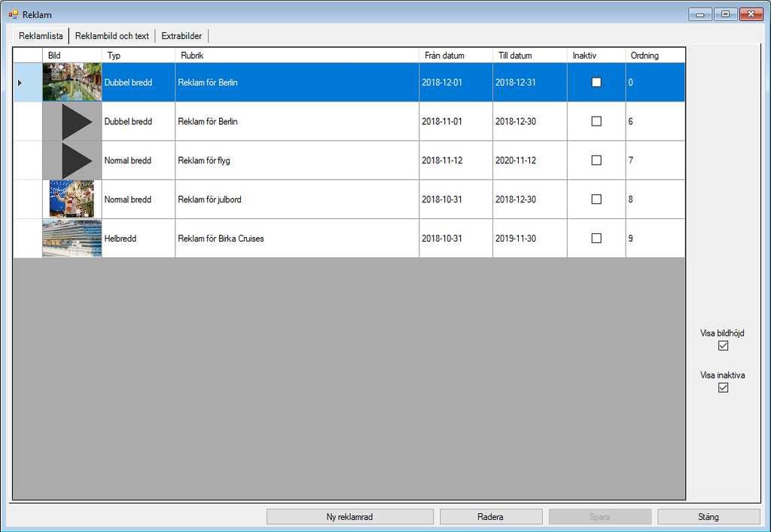
Task: Click the Spara button
Action: tap(599, 517)
